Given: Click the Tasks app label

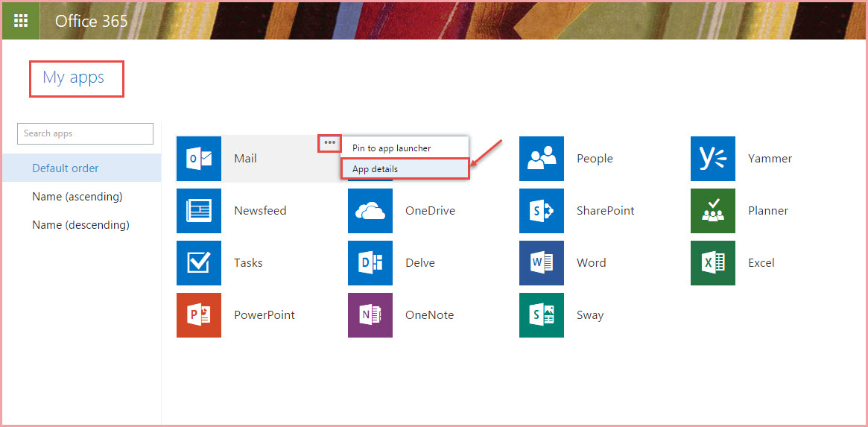Looking at the screenshot, I should [x=249, y=262].
